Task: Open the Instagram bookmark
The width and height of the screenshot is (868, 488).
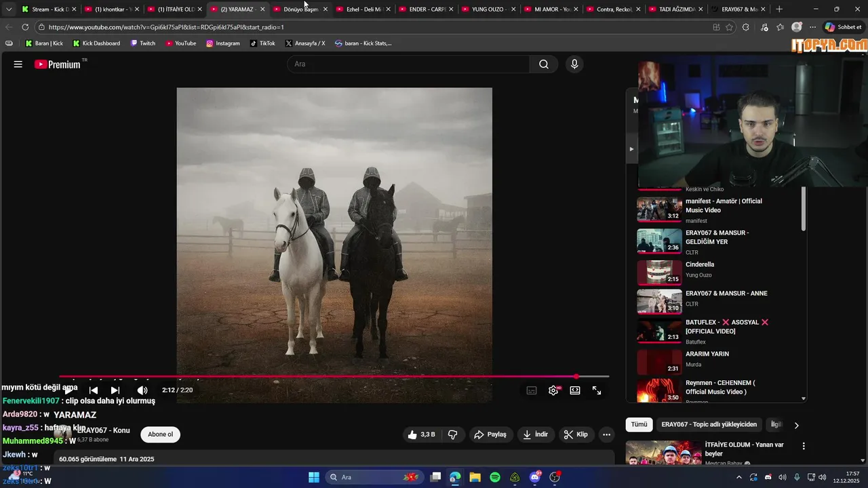Action: (x=223, y=43)
